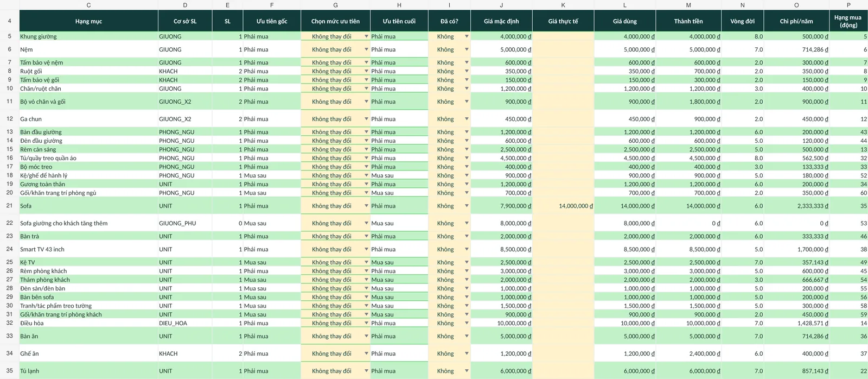Select the Smart TV 43 inch cell
This screenshot has height=379, width=868.
pos(88,249)
